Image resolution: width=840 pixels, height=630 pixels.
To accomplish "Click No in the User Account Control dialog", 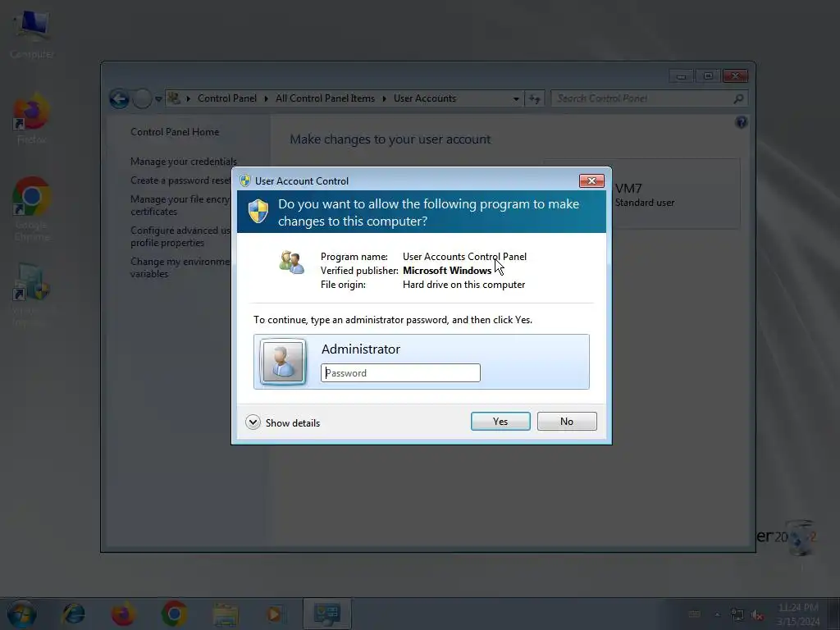I will coord(567,421).
